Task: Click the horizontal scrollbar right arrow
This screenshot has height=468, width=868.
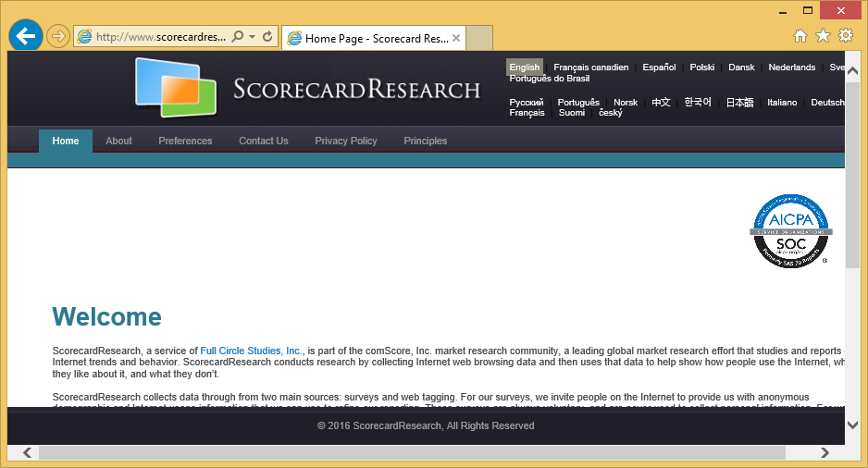Action: [825, 452]
